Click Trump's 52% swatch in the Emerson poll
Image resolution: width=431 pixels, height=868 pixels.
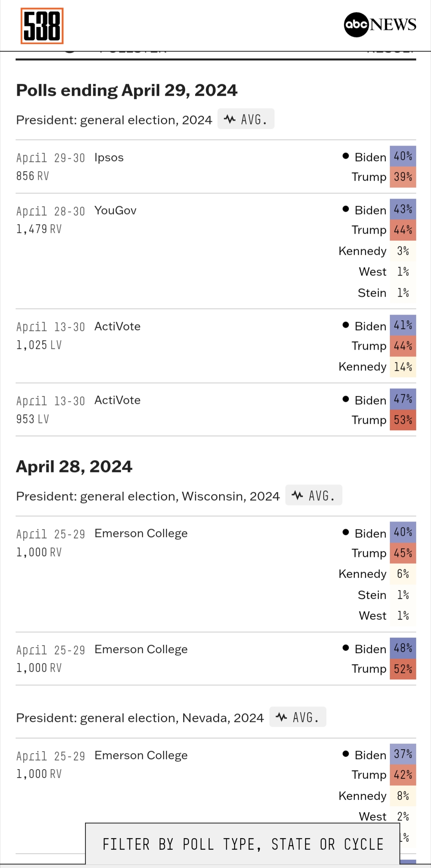403,669
